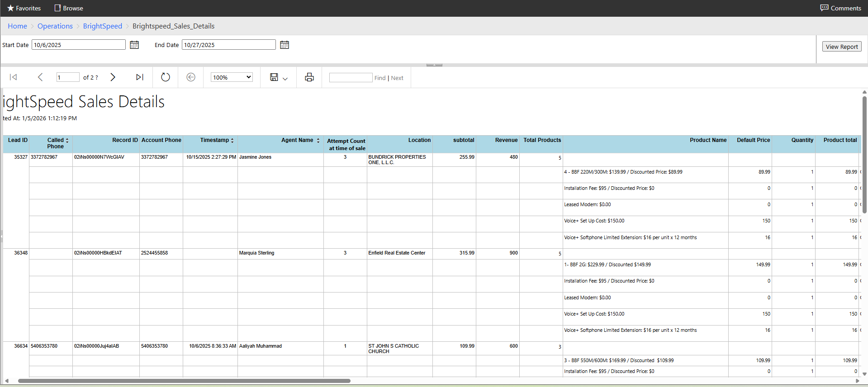Collapse the parameters area with the splitter arrow

pyautogui.click(x=434, y=65)
